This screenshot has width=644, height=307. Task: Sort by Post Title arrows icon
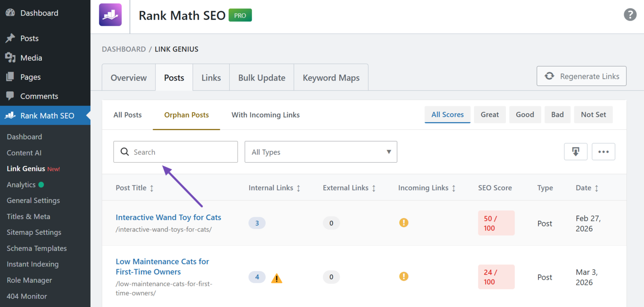pyautogui.click(x=152, y=188)
